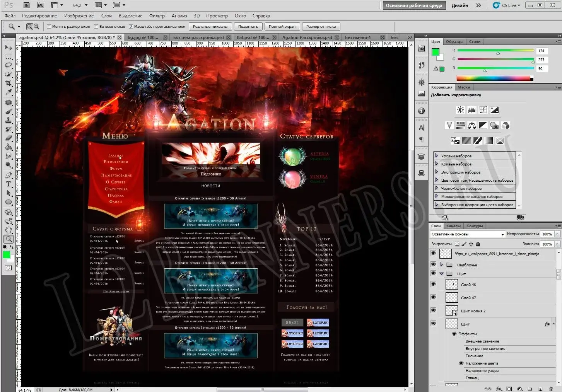Expand 'Черно-белое наборов' presets
The width and height of the screenshot is (562, 392).
pyautogui.click(x=437, y=188)
